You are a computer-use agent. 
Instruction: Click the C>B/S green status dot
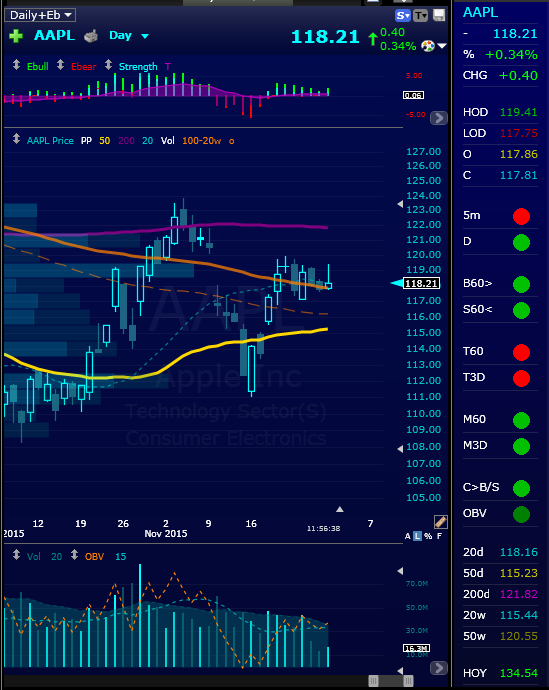pos(521,488)
